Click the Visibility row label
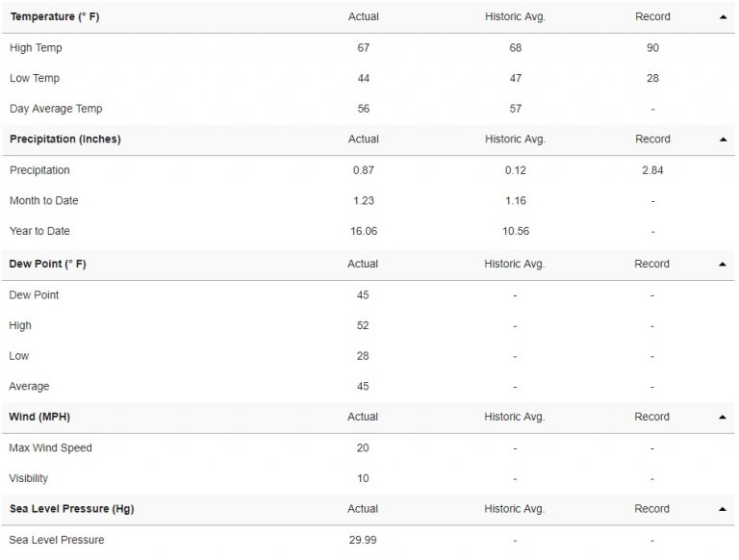The width and height of the screenshot is (739, 560). [29, 478]
